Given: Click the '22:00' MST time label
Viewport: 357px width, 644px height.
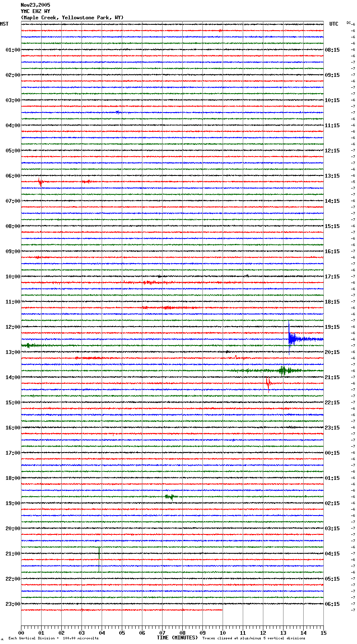Looking at the screenshot, I should [x=13, y=579].
